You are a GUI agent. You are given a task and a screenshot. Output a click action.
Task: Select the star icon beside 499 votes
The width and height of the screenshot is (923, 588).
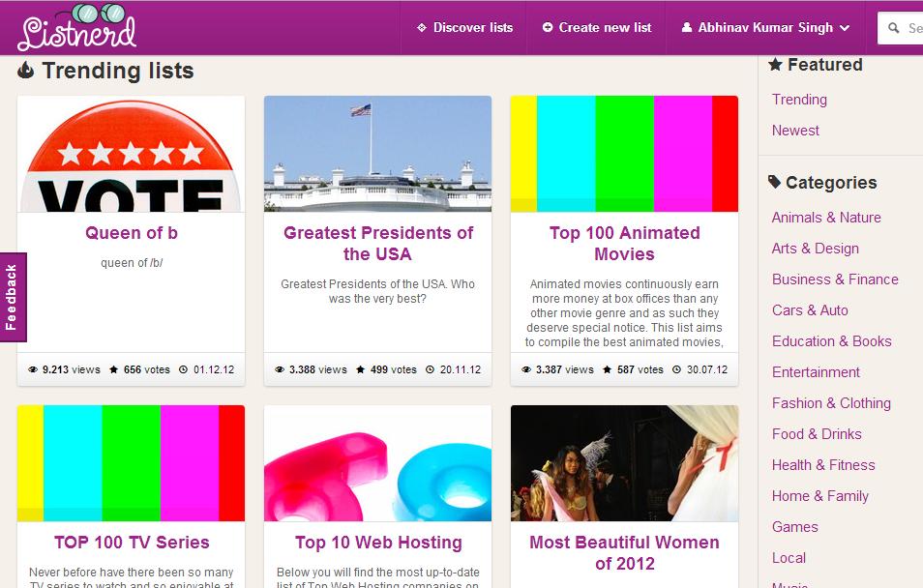[x=360, y=369]
